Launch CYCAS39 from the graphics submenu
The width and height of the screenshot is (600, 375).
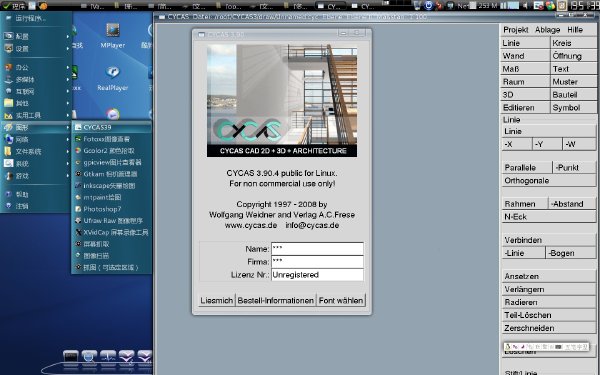pyautogui.click(x=112, y=127)
